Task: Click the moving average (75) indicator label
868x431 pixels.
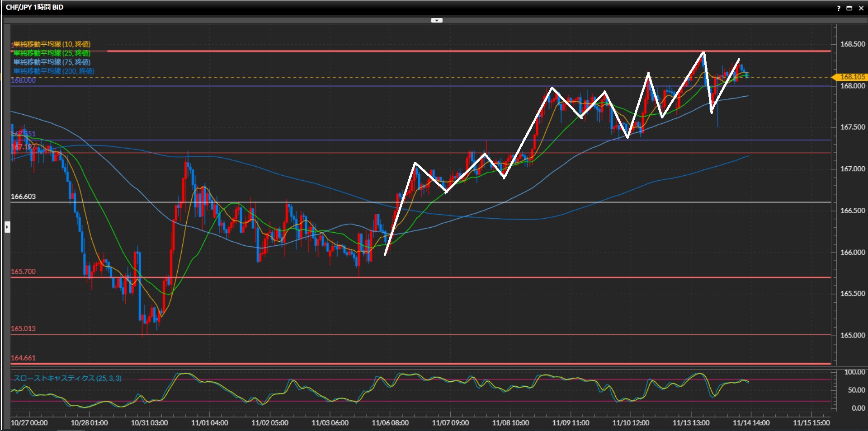Action: point(52,62)
